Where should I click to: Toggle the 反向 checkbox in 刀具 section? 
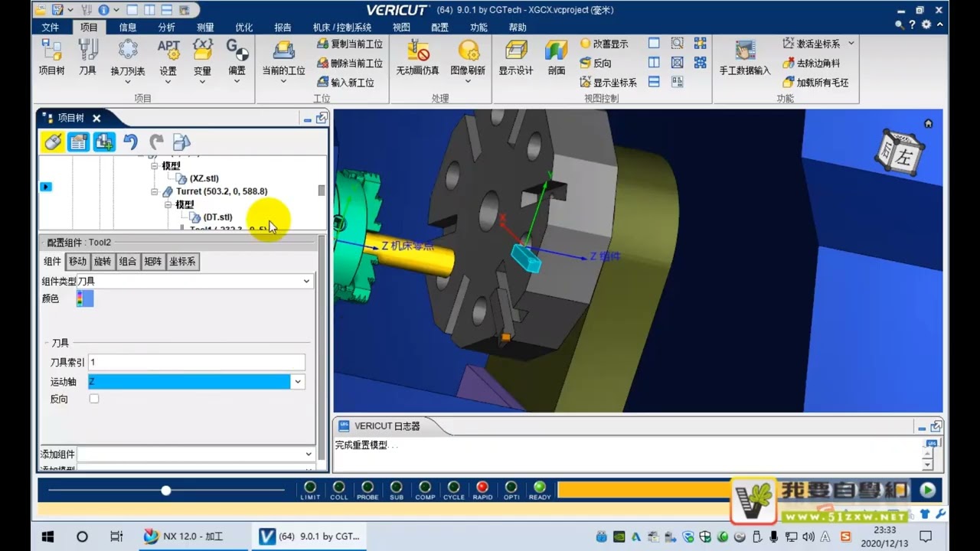click(94, 399)
